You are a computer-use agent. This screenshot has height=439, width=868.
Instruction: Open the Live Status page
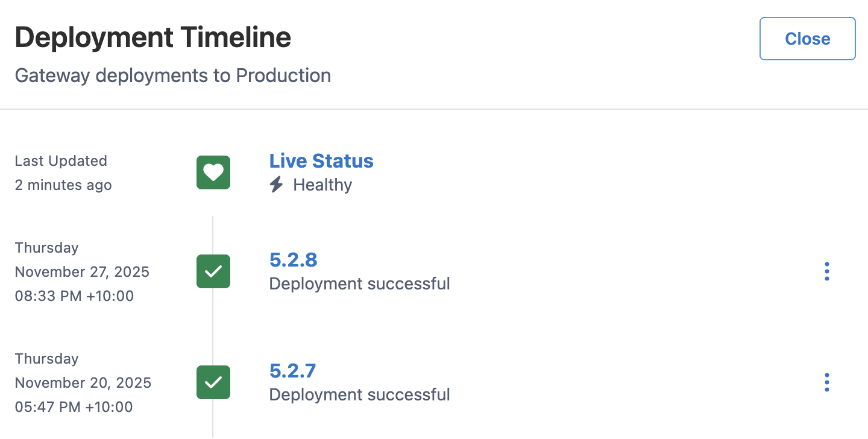click(x=321, y=161)
